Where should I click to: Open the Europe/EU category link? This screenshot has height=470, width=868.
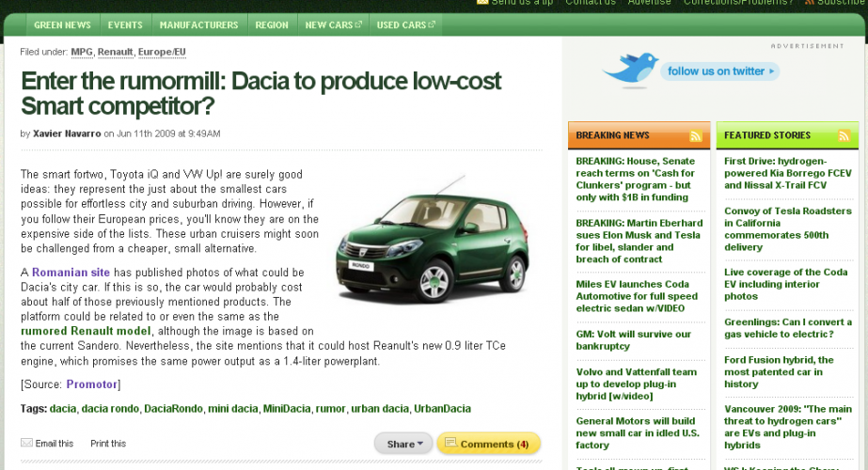[162, 52]
